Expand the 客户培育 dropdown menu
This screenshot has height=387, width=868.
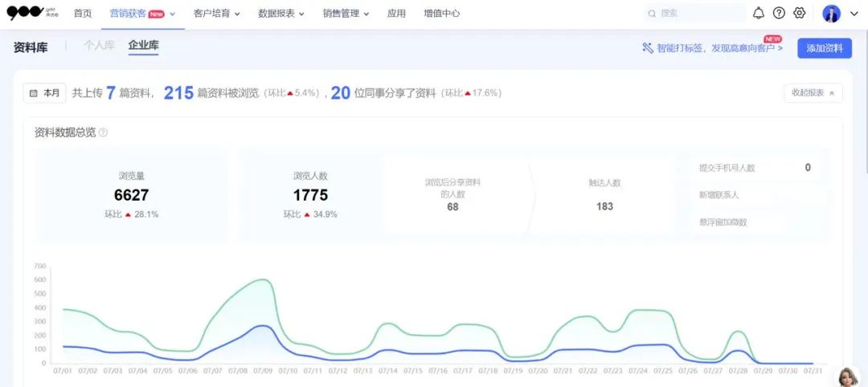(217, 14)
